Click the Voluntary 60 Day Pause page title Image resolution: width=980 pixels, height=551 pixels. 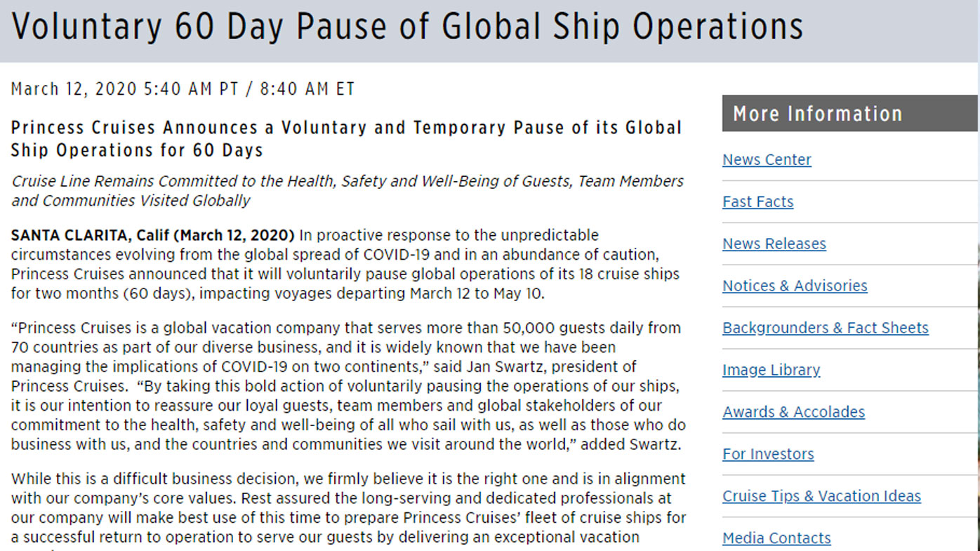[407, 27]
